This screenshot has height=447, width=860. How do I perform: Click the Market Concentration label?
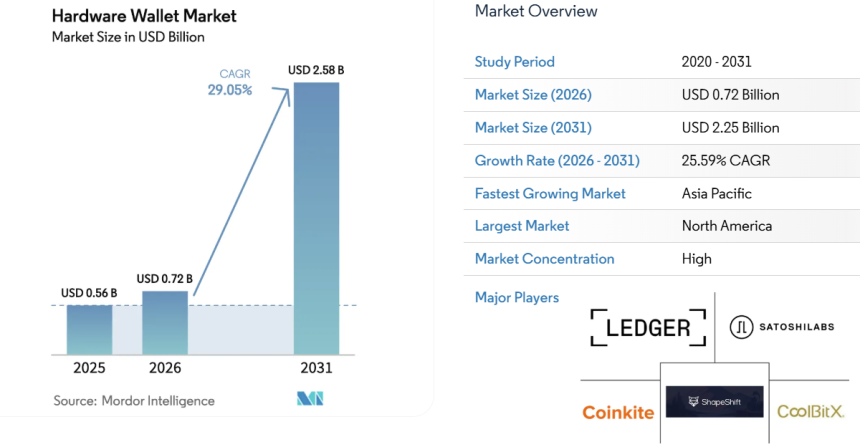[544, 259]
